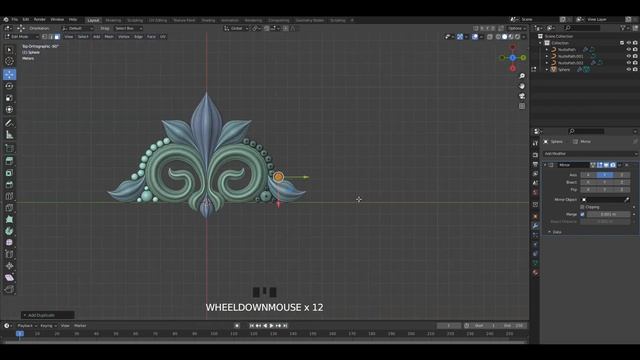Select the Shrink/Fatten tool
The width and height of the screenshot is (640, 360).
pos(9,266)
